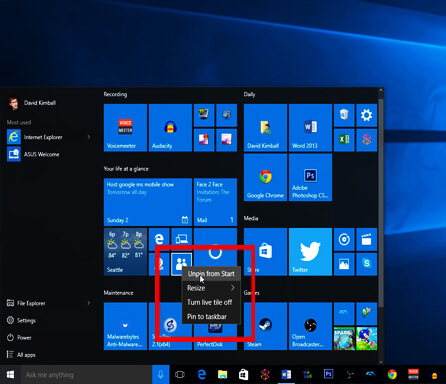Viewport: 446px width, 384px height.
Task: Open the Calendar tile showing Sunday 2
Action: [148, 202]
